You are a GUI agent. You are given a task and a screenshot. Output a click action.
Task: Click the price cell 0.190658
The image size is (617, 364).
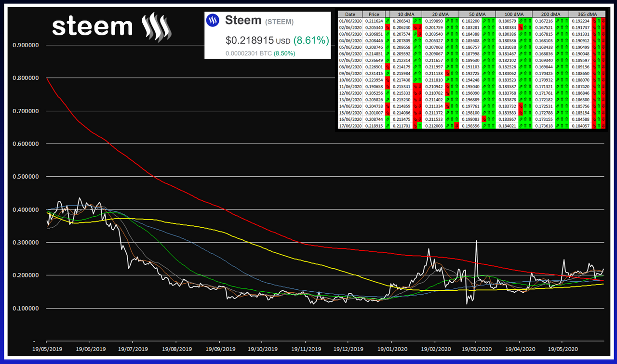[373, 87]
